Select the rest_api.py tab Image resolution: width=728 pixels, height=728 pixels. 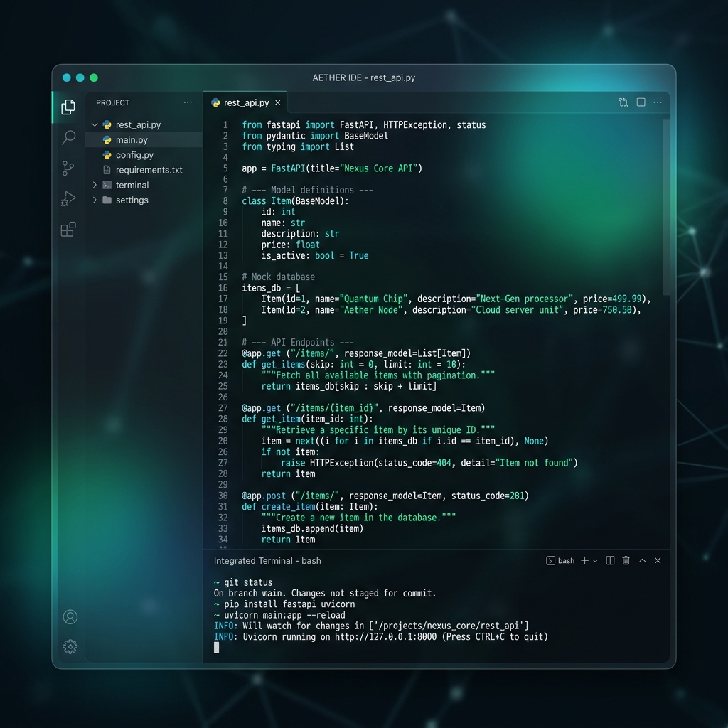[x=245, y=102]
